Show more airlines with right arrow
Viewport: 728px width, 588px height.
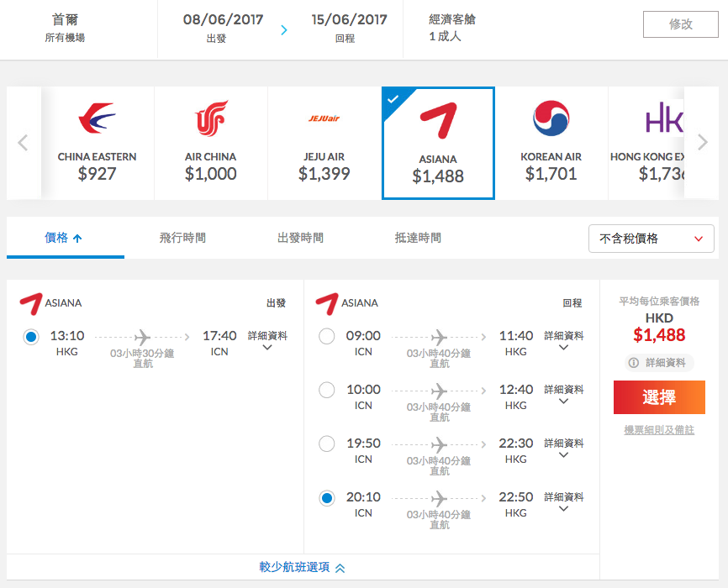click(703, 142)
